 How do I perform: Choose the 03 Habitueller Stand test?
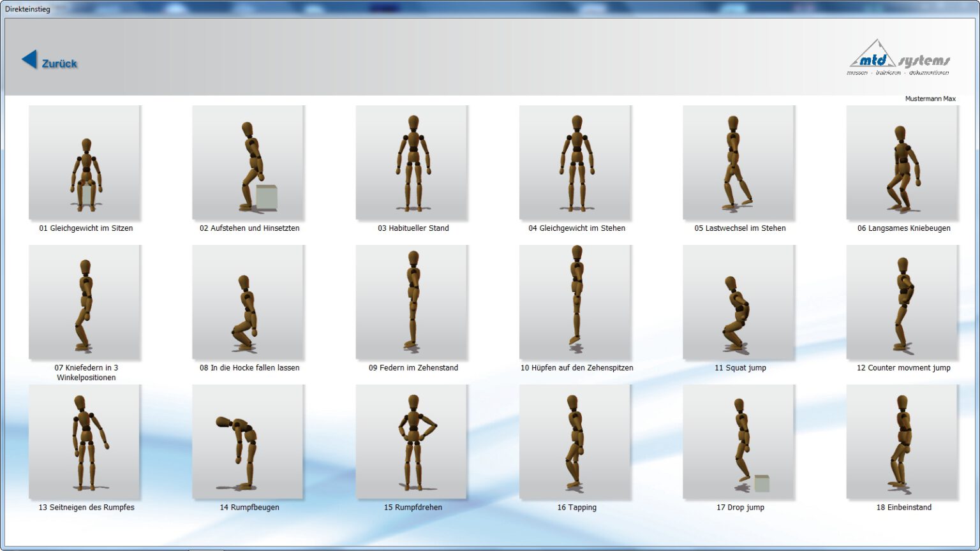click(412, 163)
